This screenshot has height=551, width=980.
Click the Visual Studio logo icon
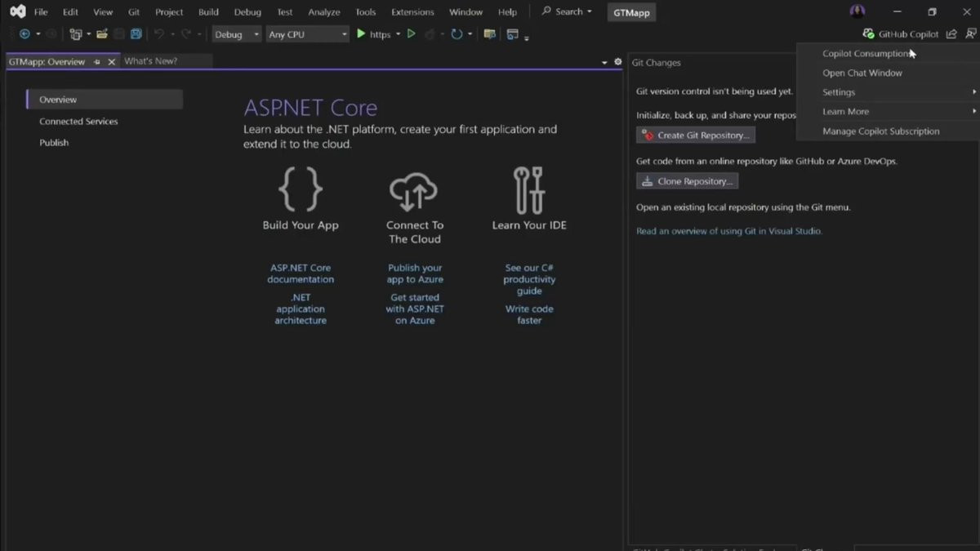(x=17, y=11)
